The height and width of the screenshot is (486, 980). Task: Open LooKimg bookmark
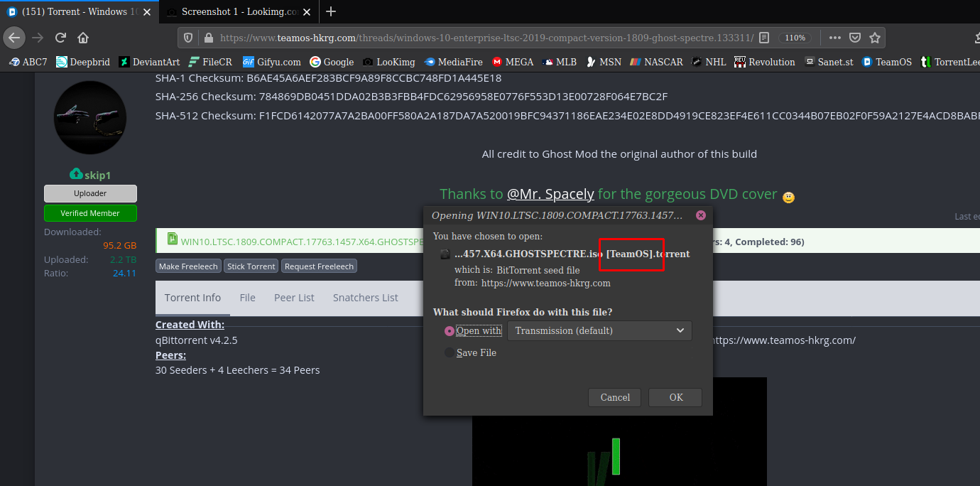point(388,62)
